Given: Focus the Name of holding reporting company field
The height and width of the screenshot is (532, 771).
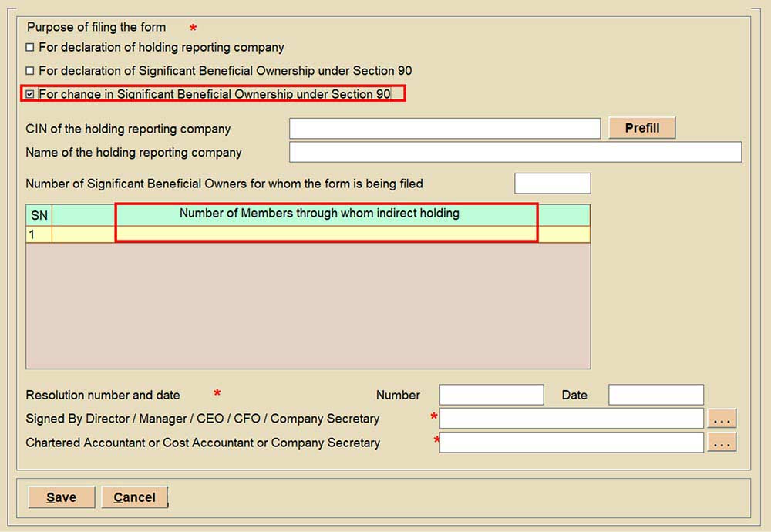Looking at the screenshot, I should coord(514,152).
